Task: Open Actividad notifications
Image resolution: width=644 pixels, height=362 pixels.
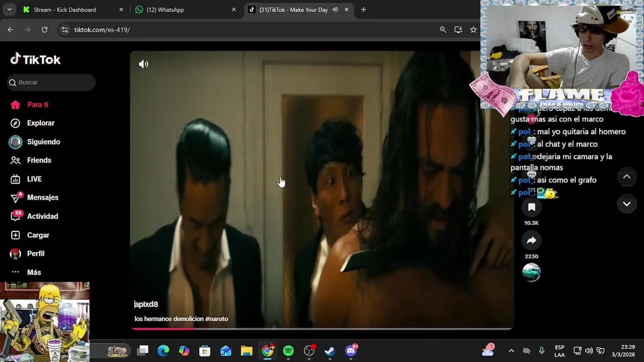Action: [34, 216]
